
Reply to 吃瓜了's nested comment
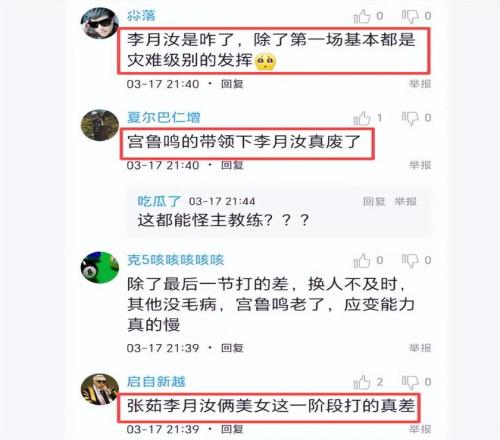(x=374, y=201)
